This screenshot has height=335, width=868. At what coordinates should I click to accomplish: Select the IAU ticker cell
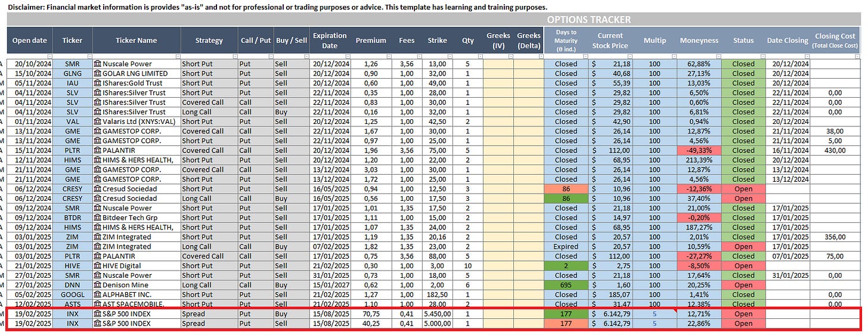click(72, 83)
